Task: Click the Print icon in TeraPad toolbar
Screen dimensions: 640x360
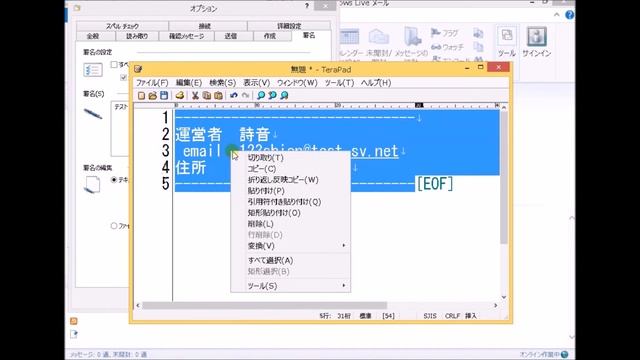Action: pos(180,96)
